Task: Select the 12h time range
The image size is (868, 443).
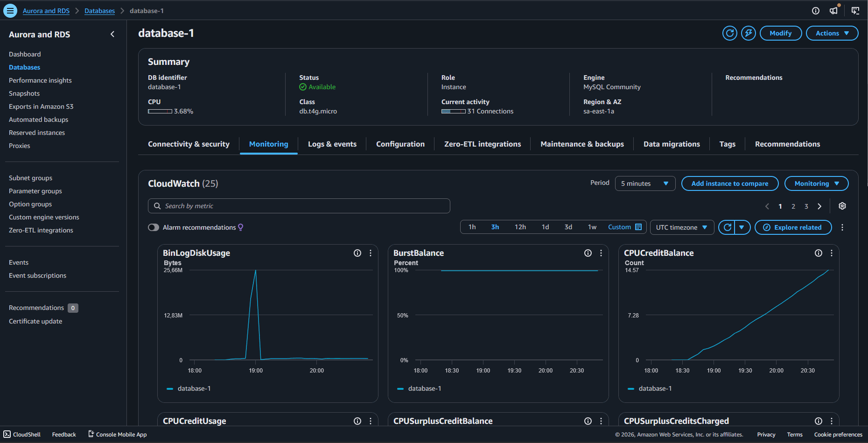Action: click(520, 227)
